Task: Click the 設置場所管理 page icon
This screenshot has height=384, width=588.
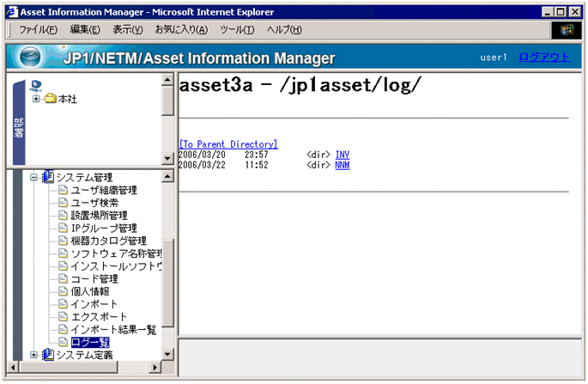Action: point(64,215)
